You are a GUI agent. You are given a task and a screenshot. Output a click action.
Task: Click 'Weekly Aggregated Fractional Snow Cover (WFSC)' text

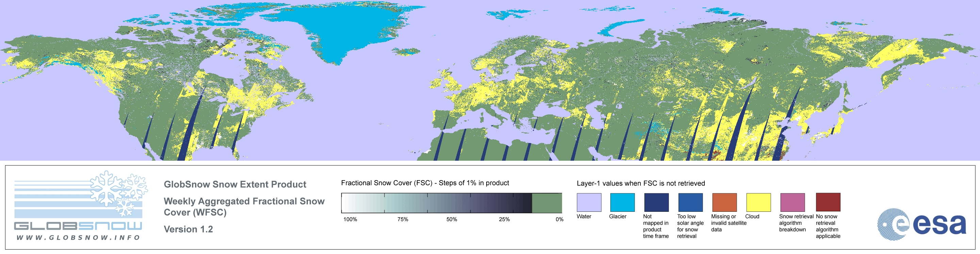pyautogui.click(x=244, y=207)
